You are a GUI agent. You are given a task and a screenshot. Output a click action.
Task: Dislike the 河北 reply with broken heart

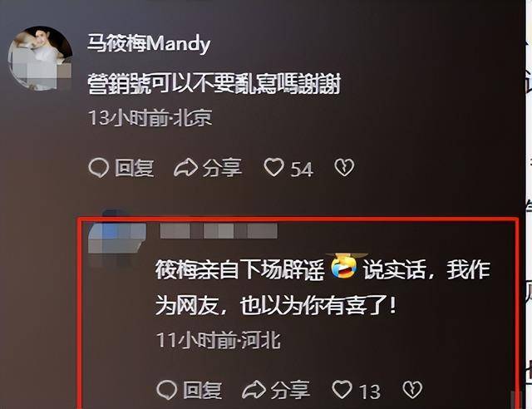point(412,389)
